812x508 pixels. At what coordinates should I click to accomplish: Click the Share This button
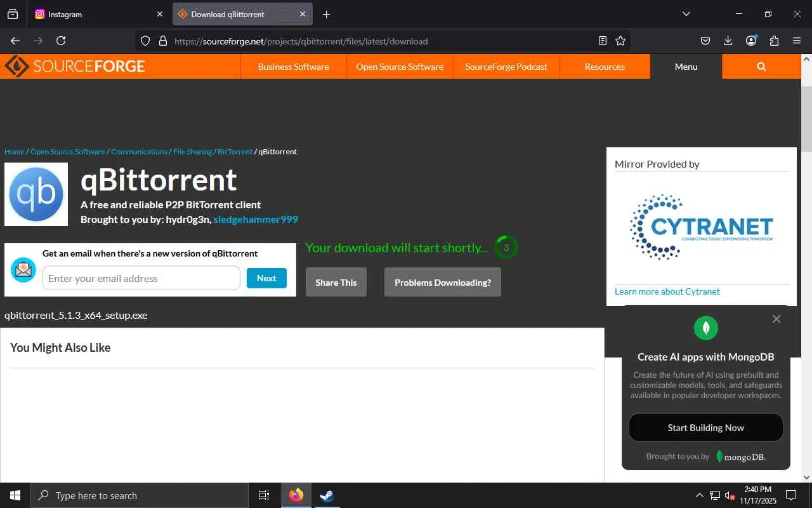click(x=336, y=282)
